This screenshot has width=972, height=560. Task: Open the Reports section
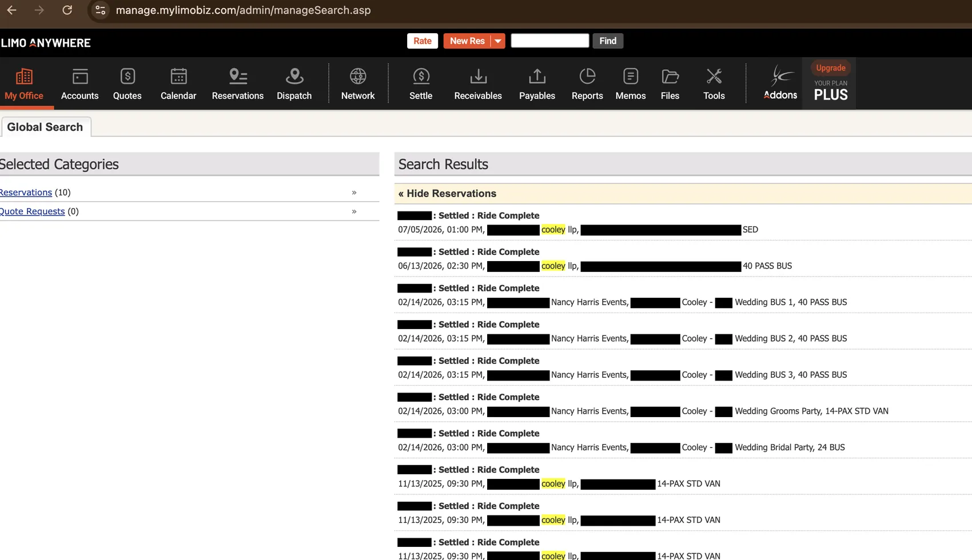coord(587,83)
